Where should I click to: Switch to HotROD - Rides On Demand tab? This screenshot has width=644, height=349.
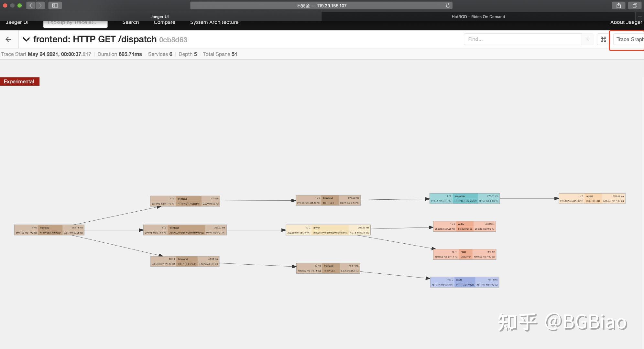[478, 17]
